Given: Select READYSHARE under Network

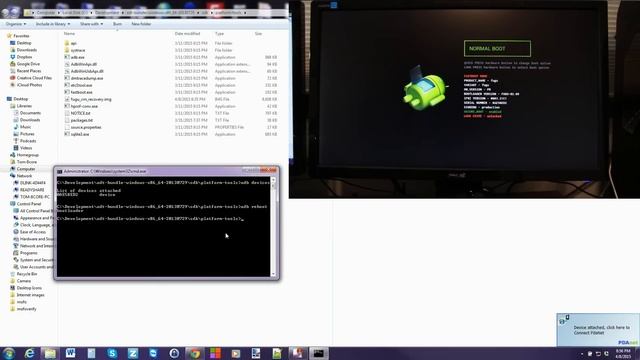Looking at the screenshot, I should [32, 190].
